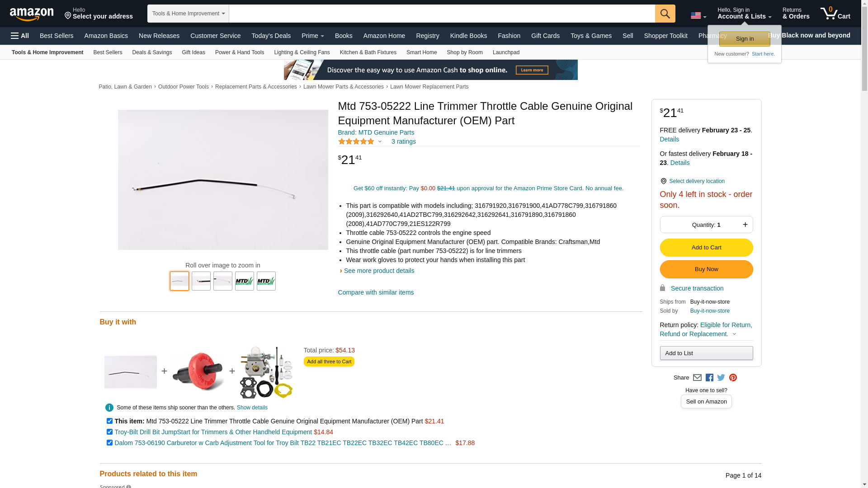Uncheck the 'This item' Mtd checkbox
868x488 pixels.
click(109, 421)
